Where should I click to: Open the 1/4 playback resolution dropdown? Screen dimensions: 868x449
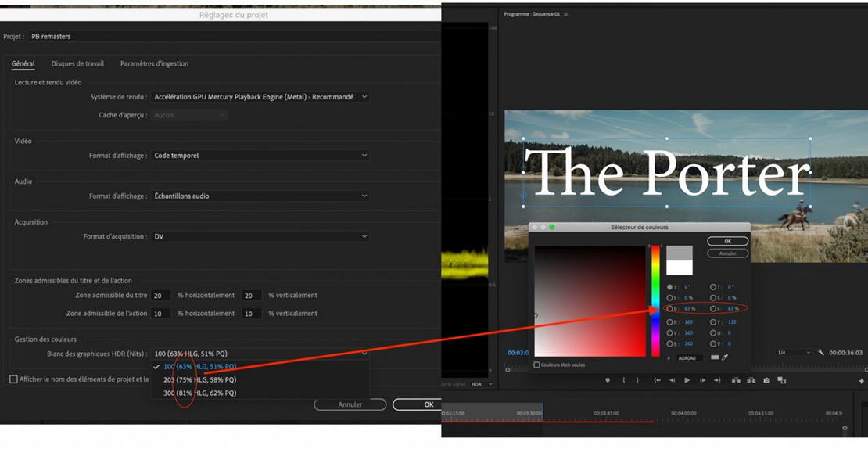(x=794, y=353)
